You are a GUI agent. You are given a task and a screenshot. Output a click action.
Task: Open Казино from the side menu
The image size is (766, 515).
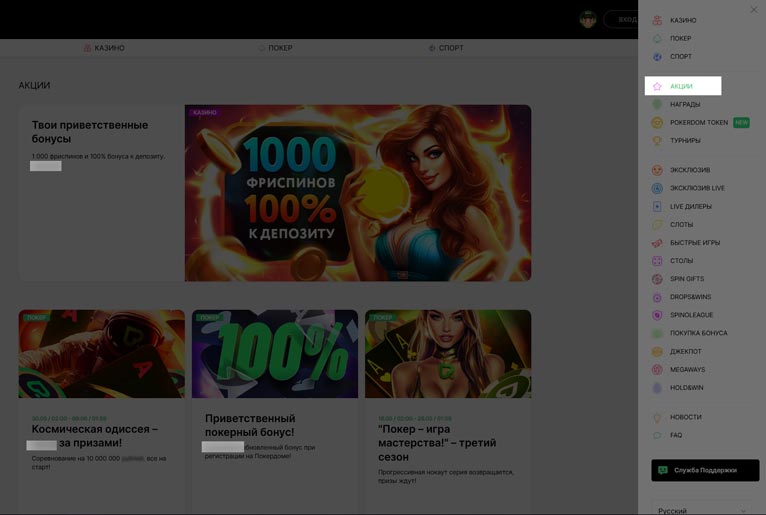683,20
